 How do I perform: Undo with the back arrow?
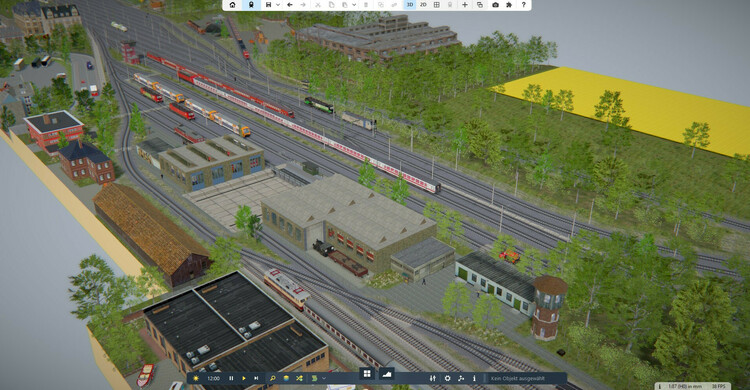coord(290,5)
